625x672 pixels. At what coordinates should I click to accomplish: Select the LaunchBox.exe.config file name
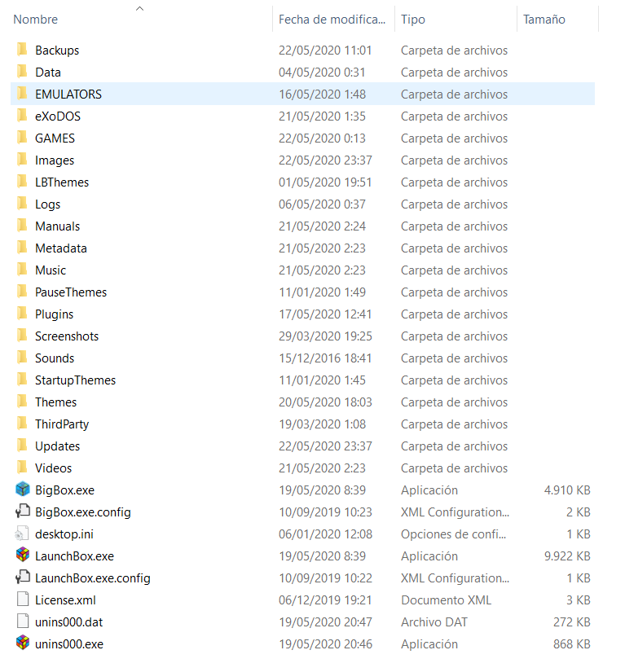[x=93, y=578]
